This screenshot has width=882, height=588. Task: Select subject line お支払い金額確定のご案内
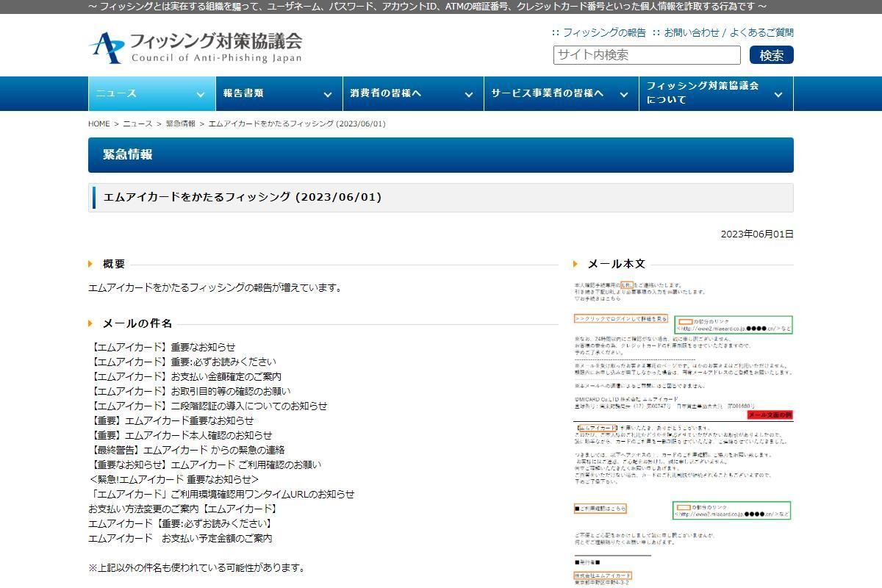click(x=184, y=376)
